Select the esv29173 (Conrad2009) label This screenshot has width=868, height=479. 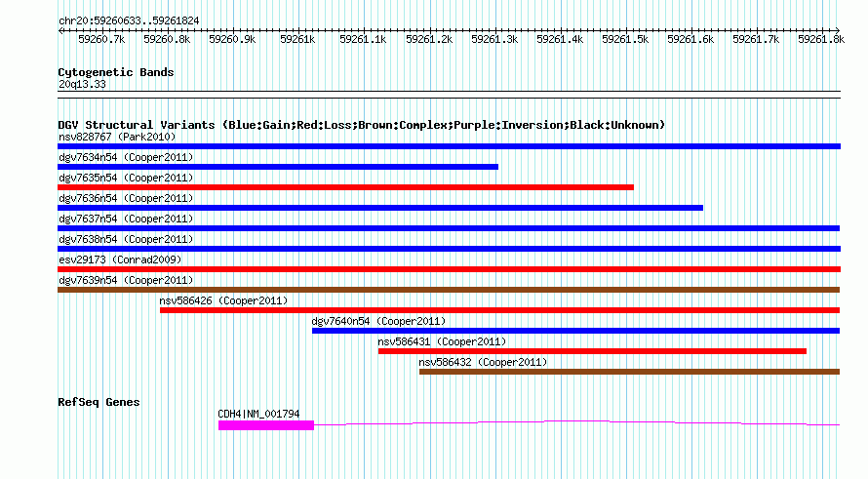click(x=120, y=259)
